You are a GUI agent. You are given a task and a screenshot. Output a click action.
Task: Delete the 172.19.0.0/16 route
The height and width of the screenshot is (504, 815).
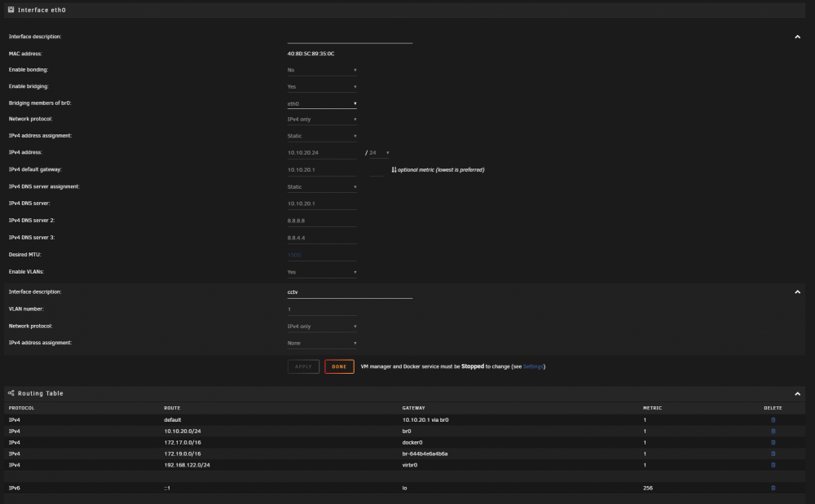coord(773,454)
